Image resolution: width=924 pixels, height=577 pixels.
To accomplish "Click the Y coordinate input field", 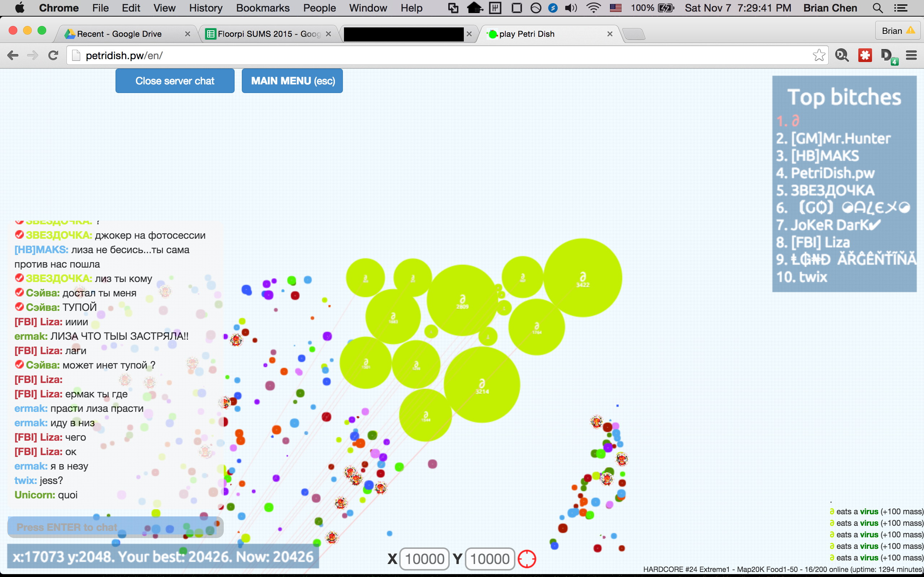I will 489,559.
